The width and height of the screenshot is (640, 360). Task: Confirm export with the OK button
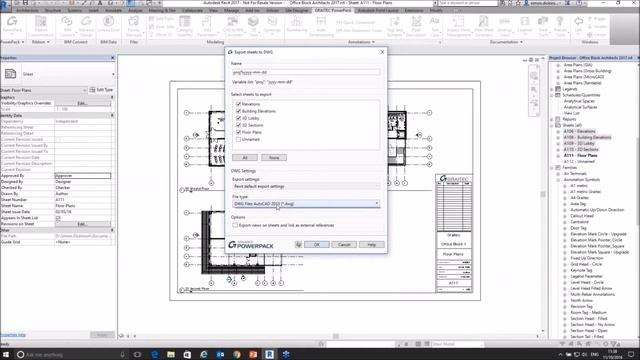tap(317, 244)
